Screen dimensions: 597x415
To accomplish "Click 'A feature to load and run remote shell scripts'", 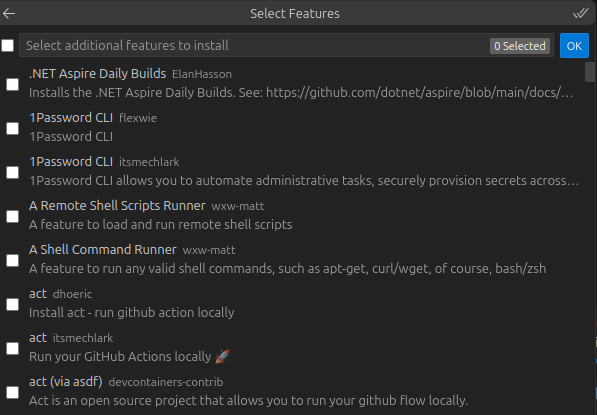I will (161, 225).
